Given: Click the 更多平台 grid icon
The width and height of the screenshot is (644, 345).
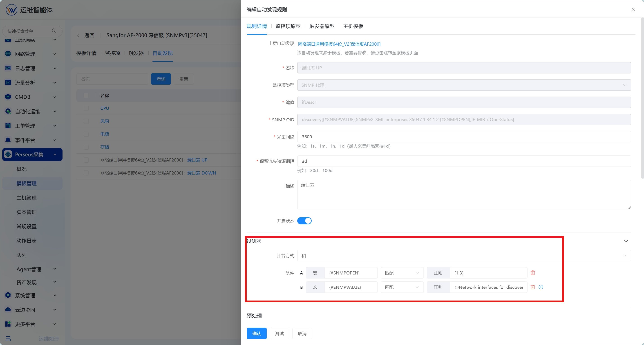Looking at the screenshot, I should pyautogui.click(x=8, y=324).
